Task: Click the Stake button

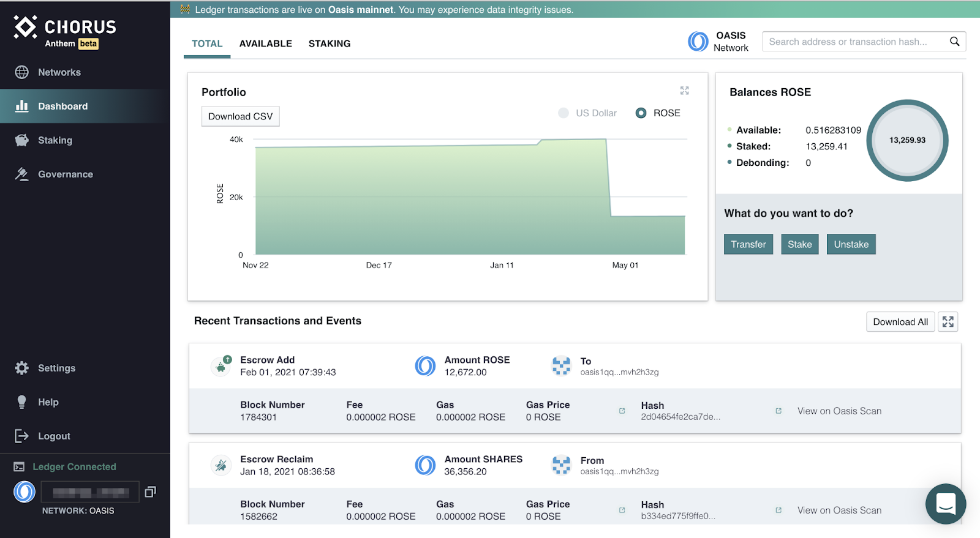Action: pyautogui.click(x=800, y=244)
